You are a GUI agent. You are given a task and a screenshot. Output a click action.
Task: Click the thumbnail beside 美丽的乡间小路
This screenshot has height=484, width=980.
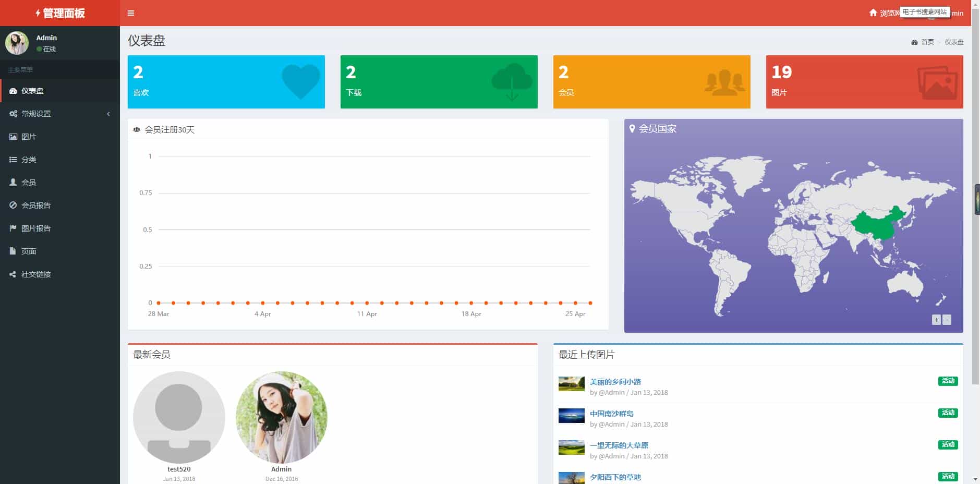572,384
